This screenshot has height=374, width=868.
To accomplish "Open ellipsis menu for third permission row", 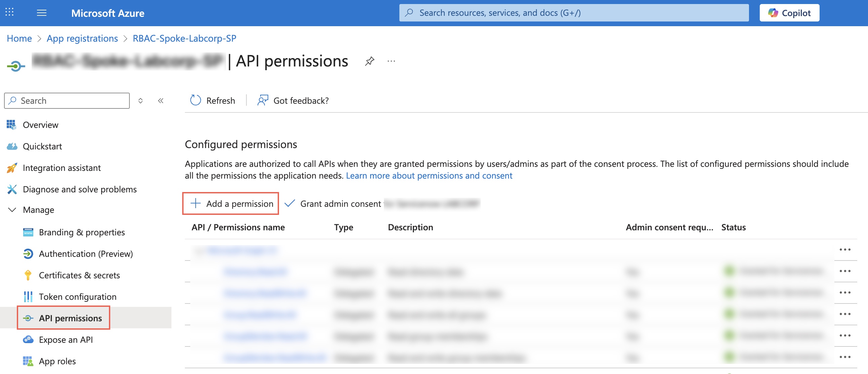I will point(845,314).
